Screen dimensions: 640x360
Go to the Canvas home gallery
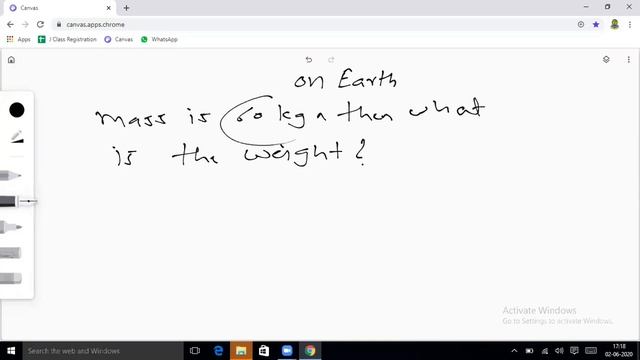(x=11, y=60)
